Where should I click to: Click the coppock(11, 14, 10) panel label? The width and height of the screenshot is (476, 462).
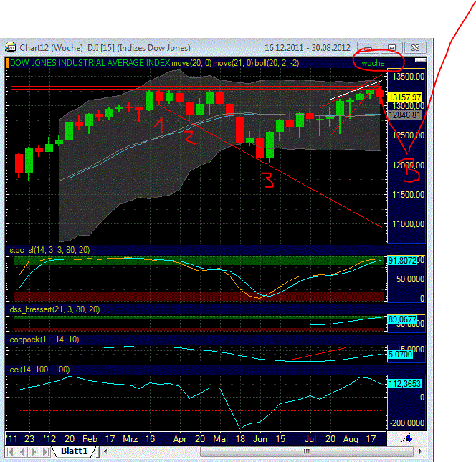click(x=44, y=340)
